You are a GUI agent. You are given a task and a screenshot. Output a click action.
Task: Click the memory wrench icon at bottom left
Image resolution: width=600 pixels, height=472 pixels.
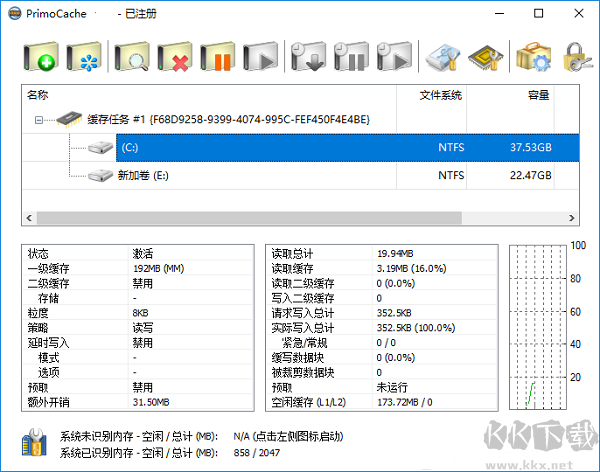[35, 445]
